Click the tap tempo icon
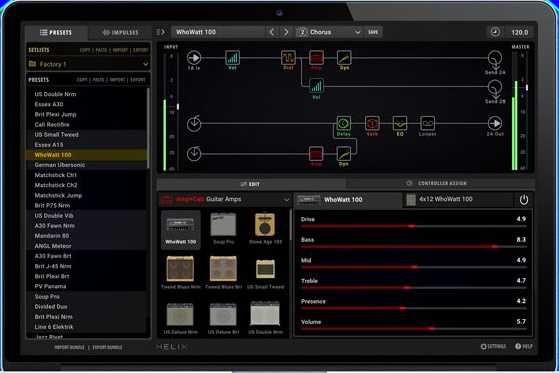The image size is (559, 373). (x=495, y=32)
